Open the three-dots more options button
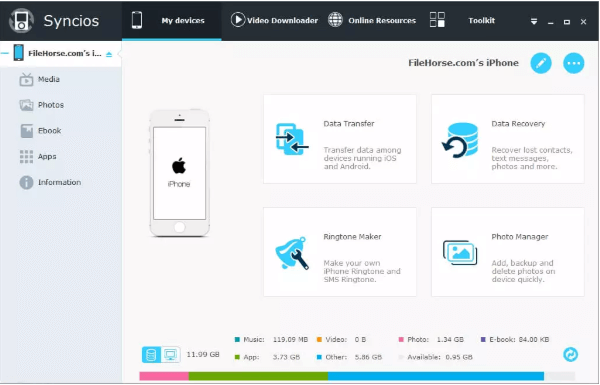 coord(574,63)
